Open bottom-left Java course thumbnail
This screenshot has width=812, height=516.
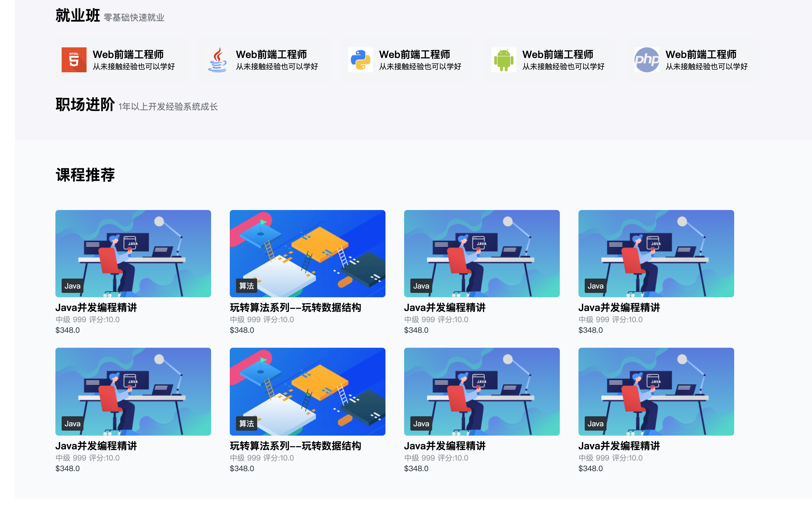tap(133, 391)
